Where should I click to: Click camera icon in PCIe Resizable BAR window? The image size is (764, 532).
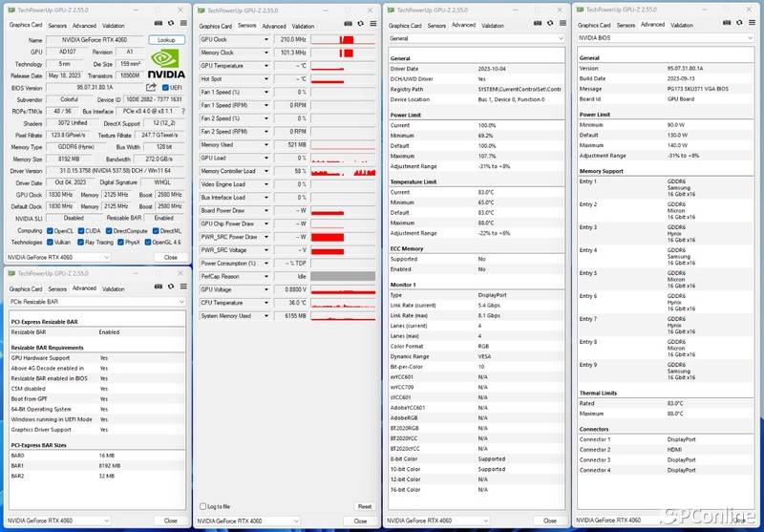tap(159, 287)
